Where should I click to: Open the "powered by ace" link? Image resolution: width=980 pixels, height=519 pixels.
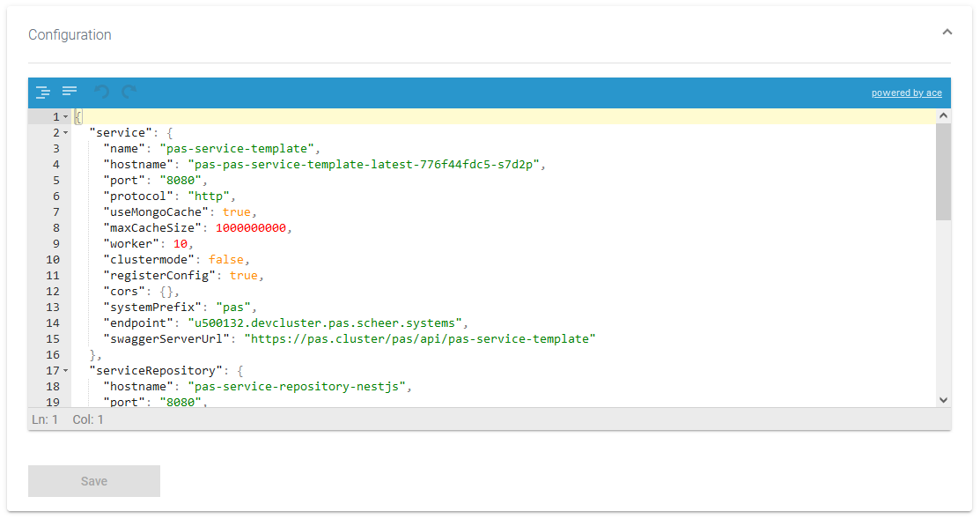(906, 93)
